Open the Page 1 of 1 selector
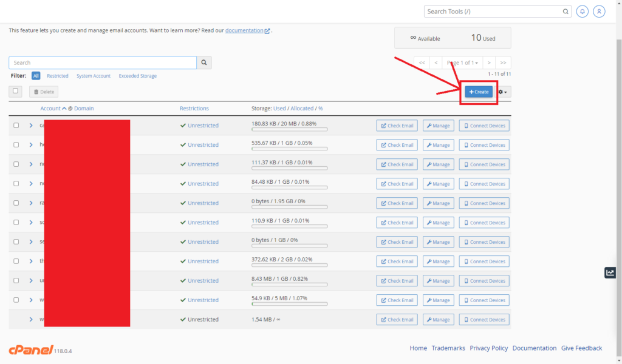Screen dimensions: 622x364 click(x=462, y=62)
